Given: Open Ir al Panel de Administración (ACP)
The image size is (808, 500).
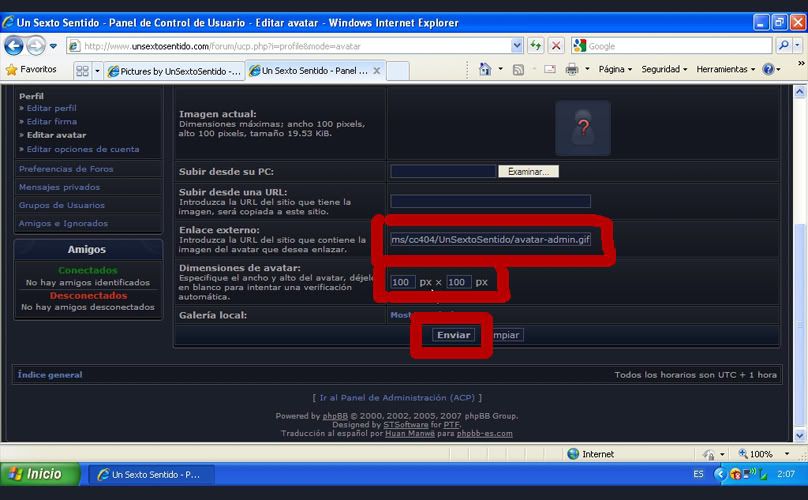Looking at the screenshot, I should point(397,398).
